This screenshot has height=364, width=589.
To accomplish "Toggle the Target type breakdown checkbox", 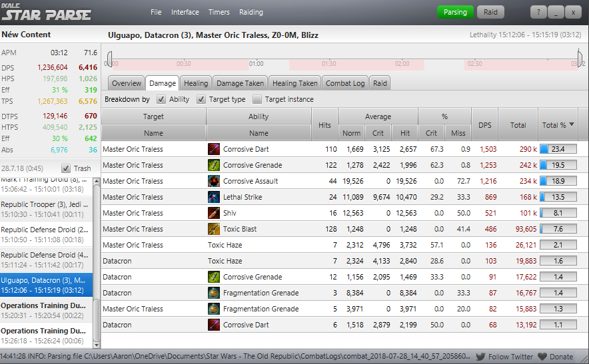I will 201,99.
